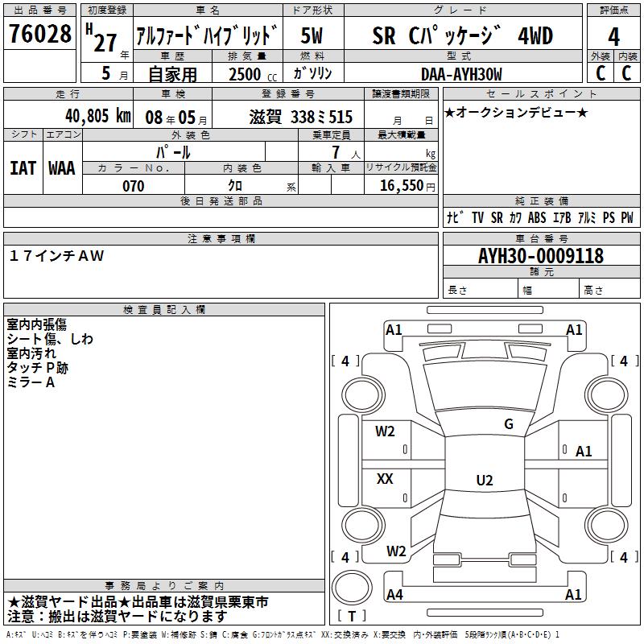The height and width of the screenshot is (644, 644).
Task: Select the 注意事項欄 section header
Action: (x=221, y=239)
